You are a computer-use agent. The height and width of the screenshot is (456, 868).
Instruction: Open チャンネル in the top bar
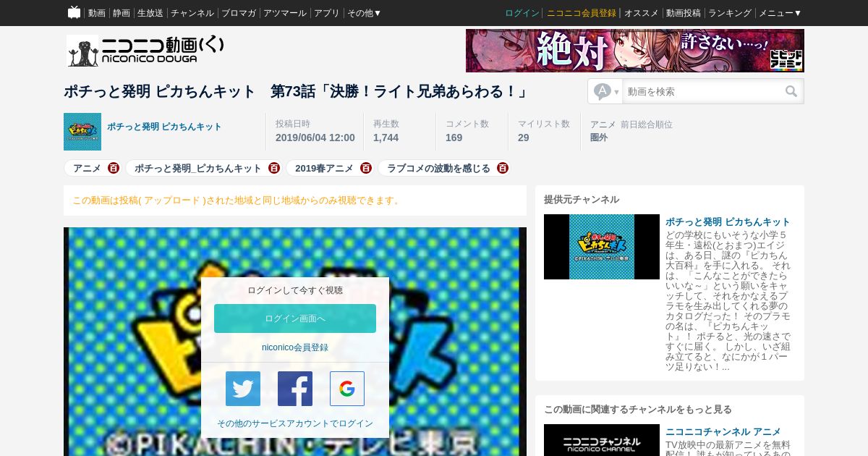[x=192, y=13]
